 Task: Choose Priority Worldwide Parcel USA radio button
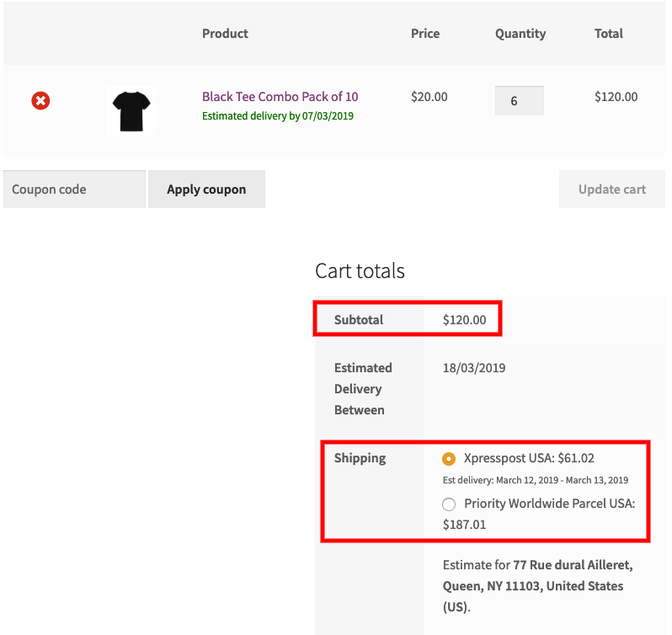pos(449,504)
